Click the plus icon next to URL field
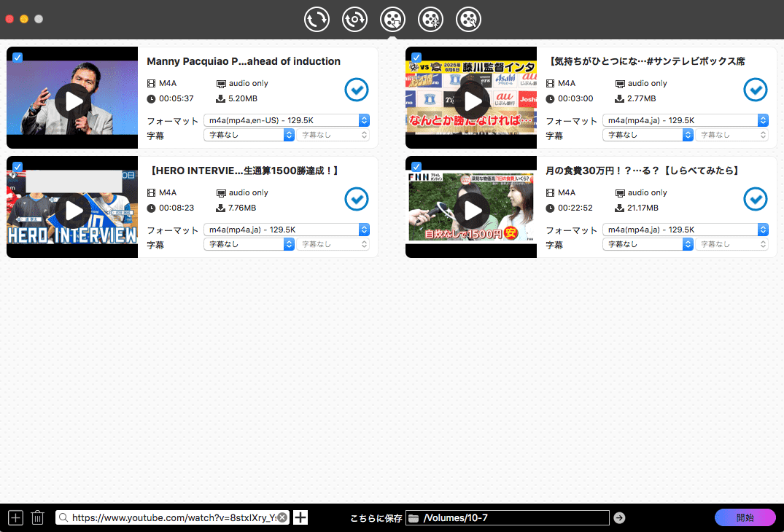 click(x=300, y=517)
